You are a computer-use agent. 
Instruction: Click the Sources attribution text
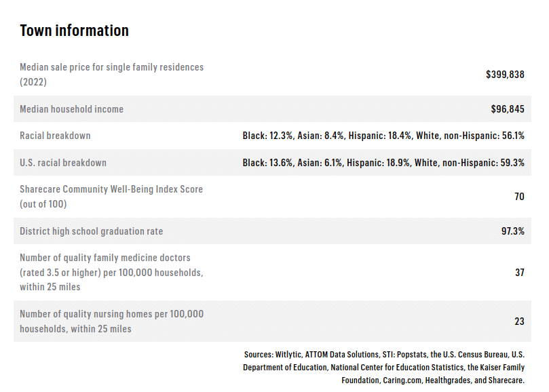384,367
